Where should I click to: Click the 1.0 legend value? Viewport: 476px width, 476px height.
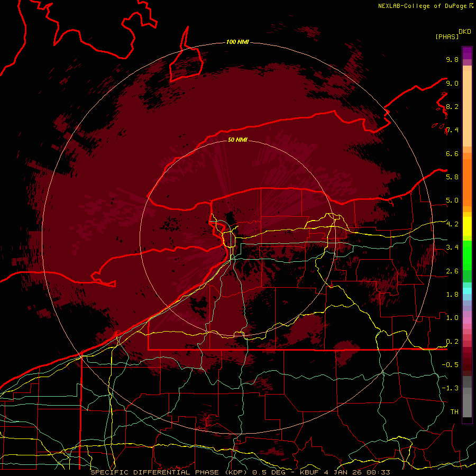452,318
